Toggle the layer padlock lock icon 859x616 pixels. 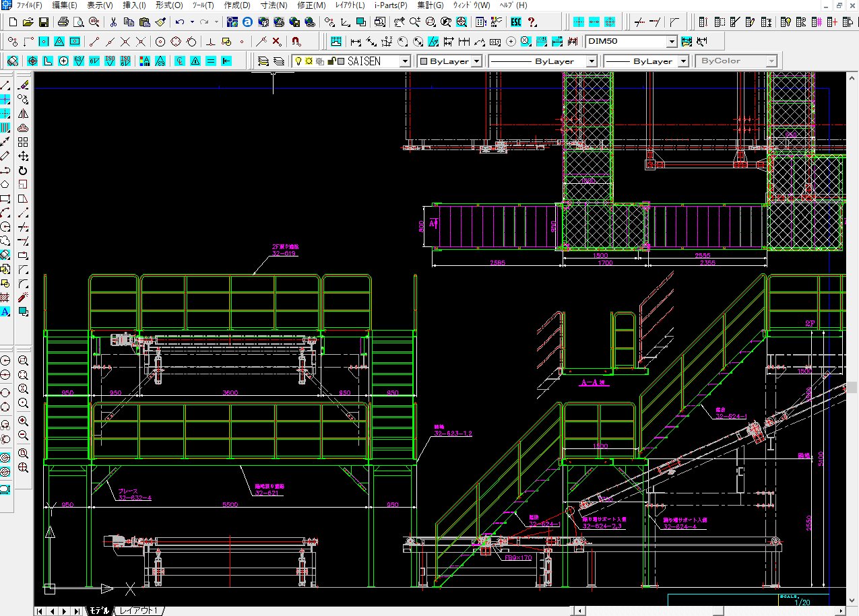click(330, 61)
